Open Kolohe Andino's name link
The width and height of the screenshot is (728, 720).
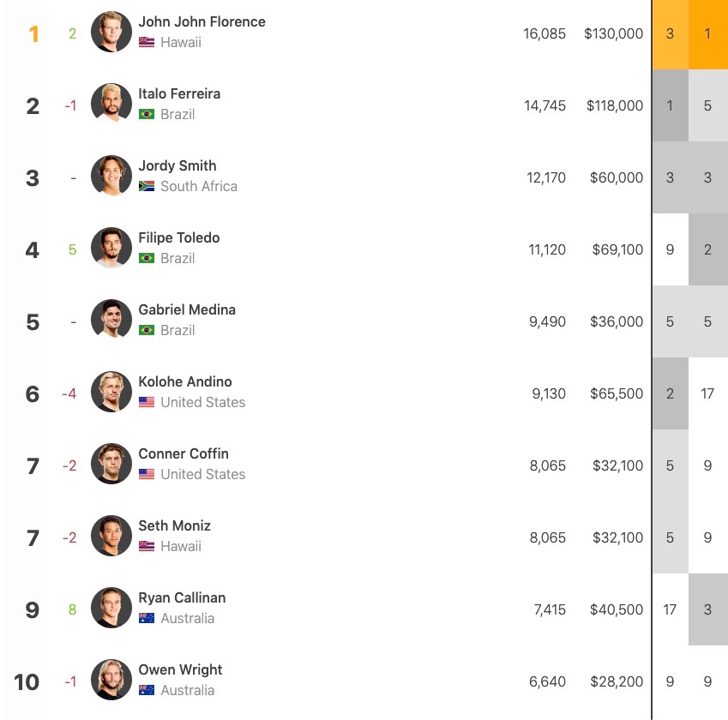(185, 381)
